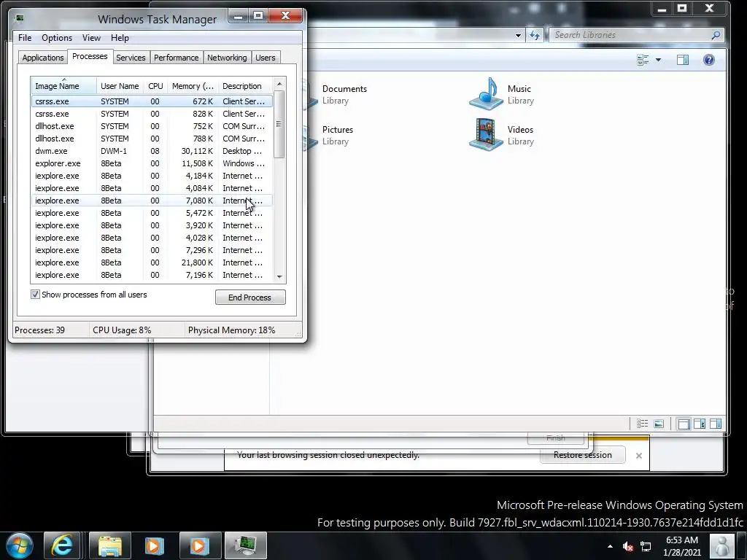Image resolution: width=747 pixels, height=560 pixels.
Task: Select the dllhost.exe row using 752 K
Action: tap(152, 126)
